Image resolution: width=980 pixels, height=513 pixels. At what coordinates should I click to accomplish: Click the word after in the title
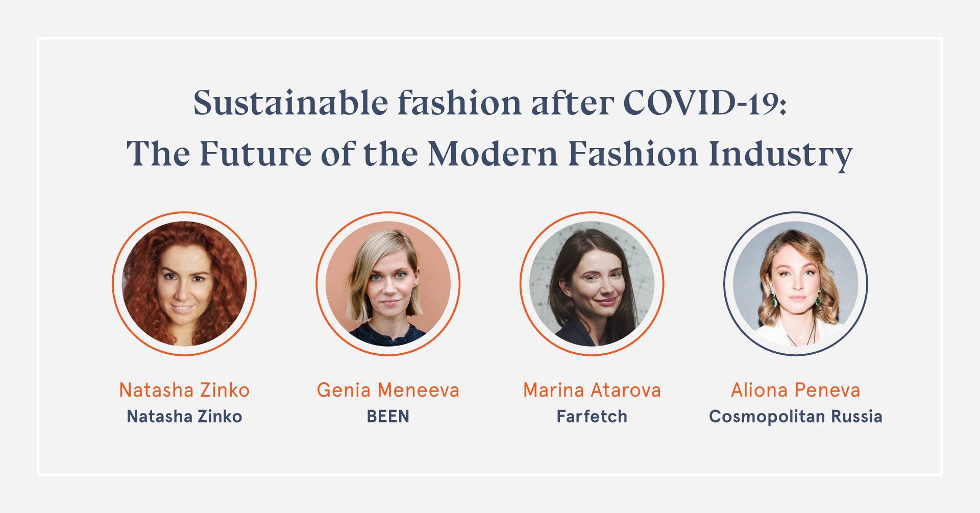pos(572,103)
